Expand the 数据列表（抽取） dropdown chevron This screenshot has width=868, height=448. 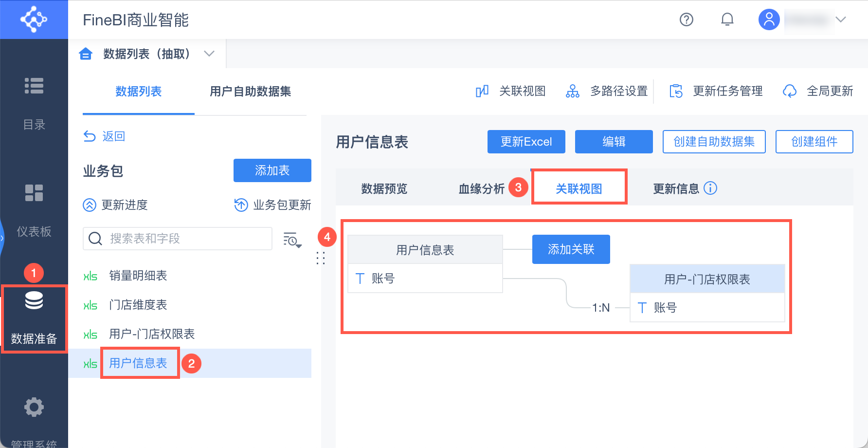209,54
